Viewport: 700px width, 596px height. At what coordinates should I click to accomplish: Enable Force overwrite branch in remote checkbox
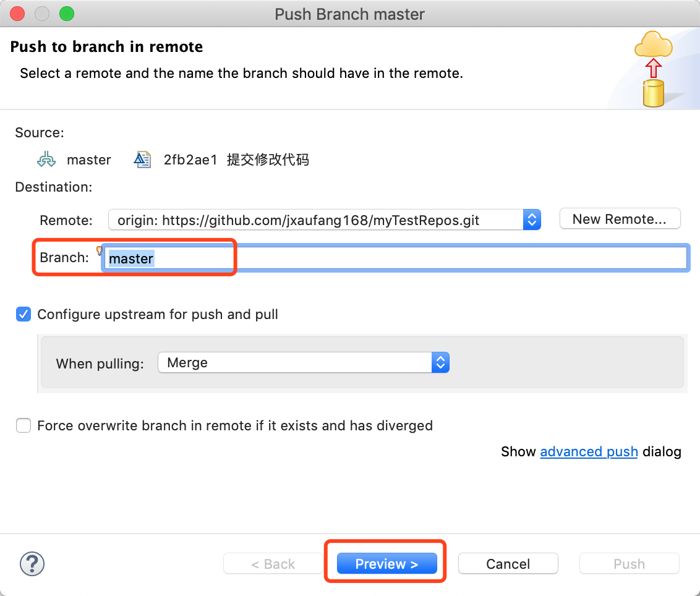click(23, 425)
